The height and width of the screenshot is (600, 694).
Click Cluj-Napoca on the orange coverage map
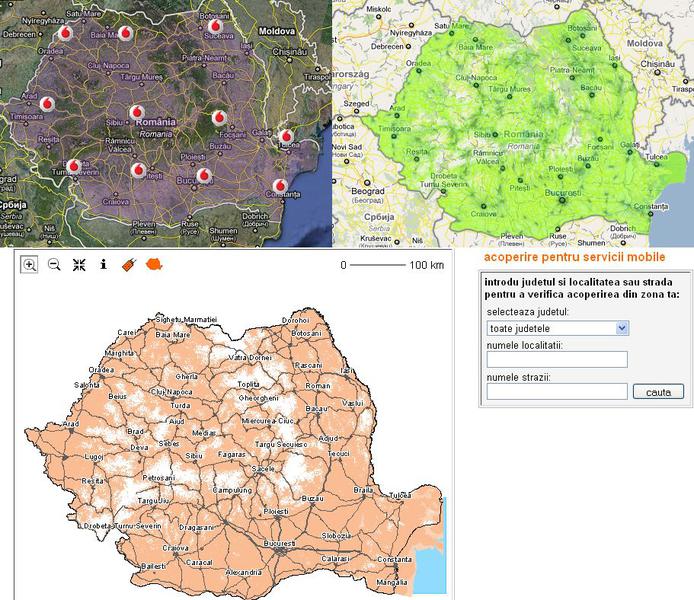172,392
